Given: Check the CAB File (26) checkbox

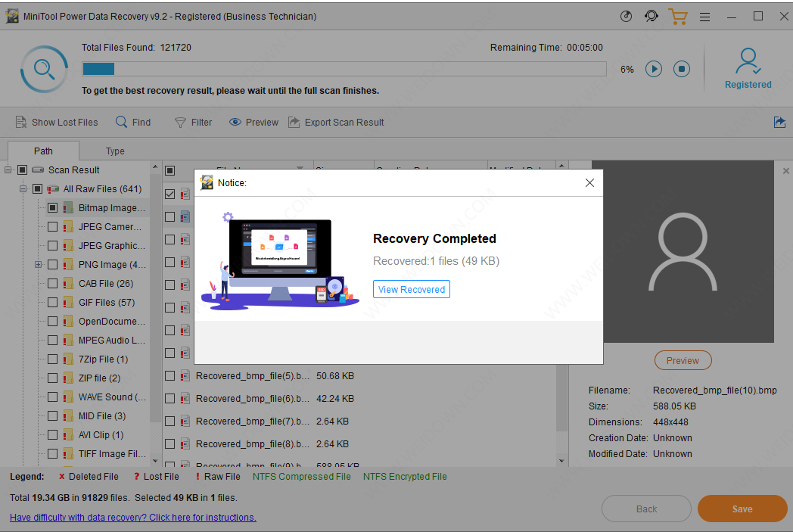Looking at the screenshot, I should pyautogui.click(x=52, y=284).
